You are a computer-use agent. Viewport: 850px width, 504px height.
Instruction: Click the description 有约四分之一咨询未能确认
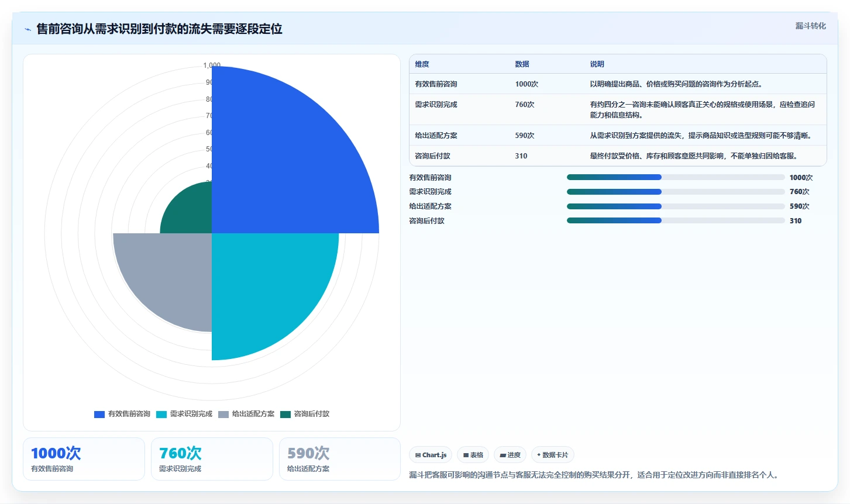tap(702, 110)
